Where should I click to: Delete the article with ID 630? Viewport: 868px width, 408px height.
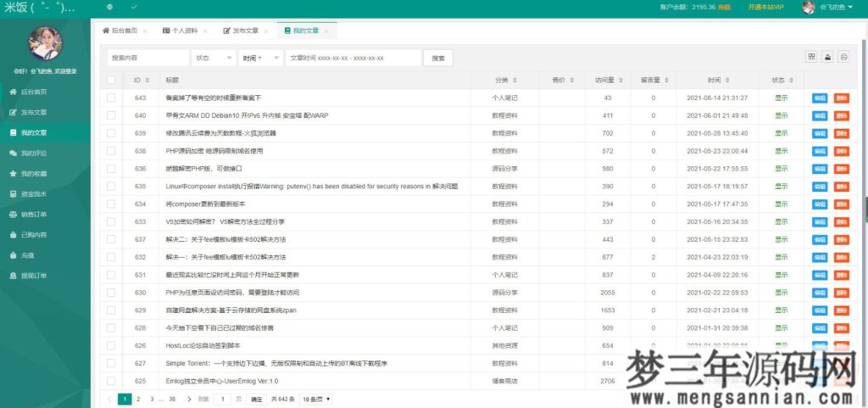[842, 293]
